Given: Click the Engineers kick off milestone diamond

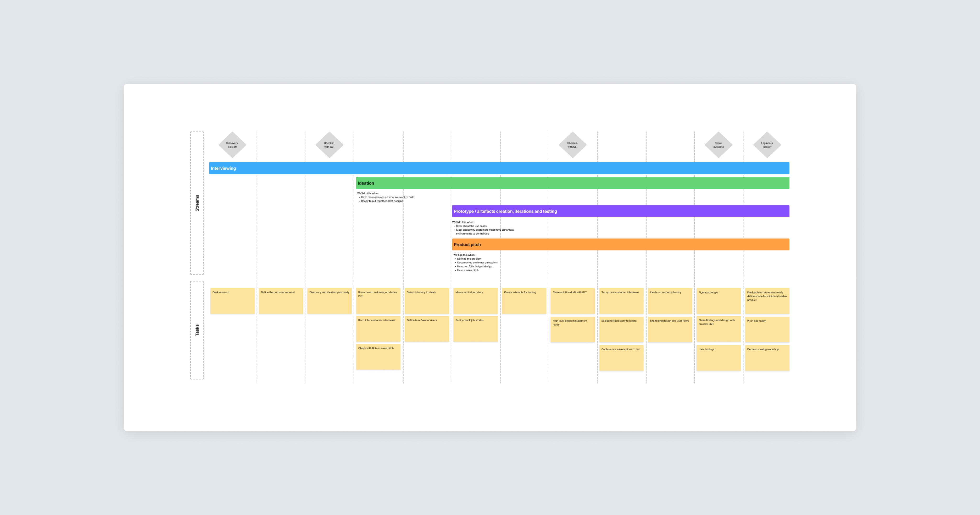Looking at the screenshot, I should point(767,145).
